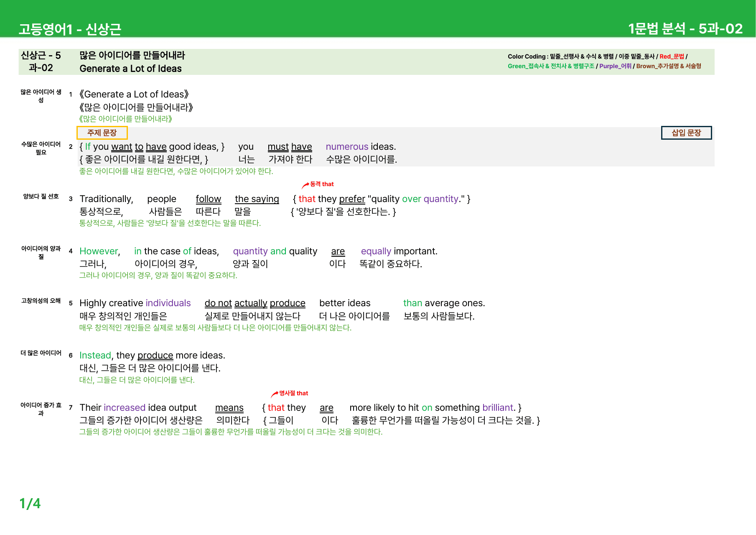Click the green word 'However,'
The height and width of the screenshot is (535, 756).
pos(99,251)
